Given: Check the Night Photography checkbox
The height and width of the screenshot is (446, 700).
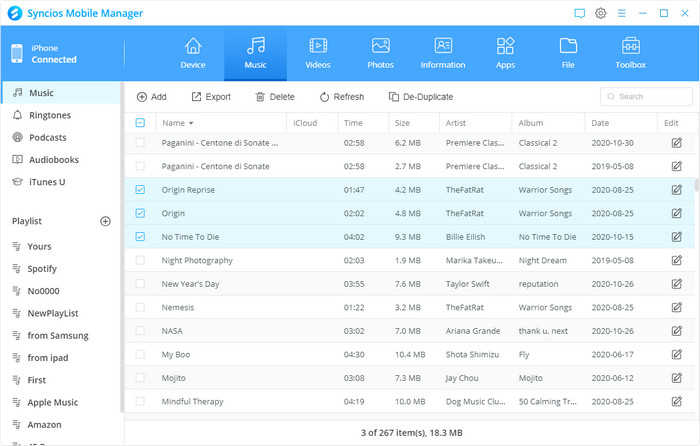Looking at the screenshot, I should [x=140, y=260].
